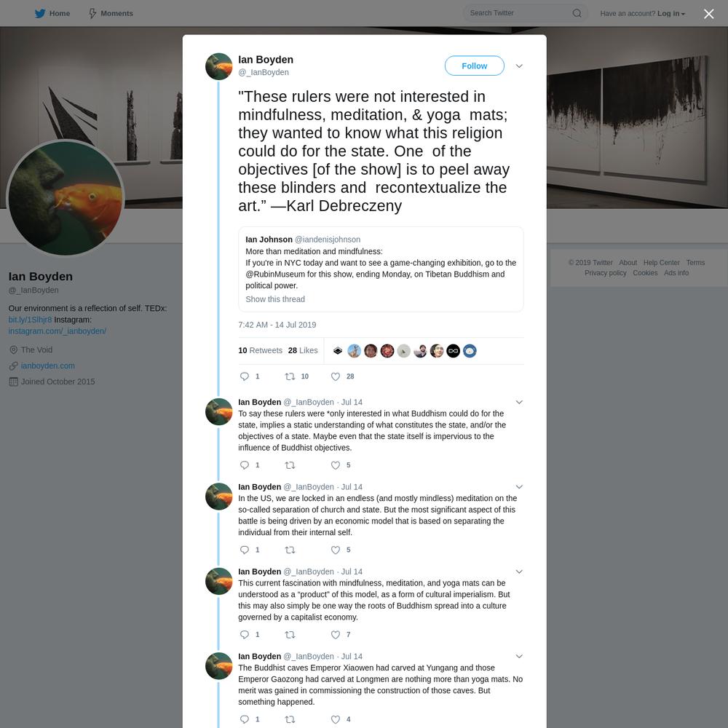Retweet the yoga mats cultural imperialism reply
This screenshot has width=728, height=728.
pos(290,635)
